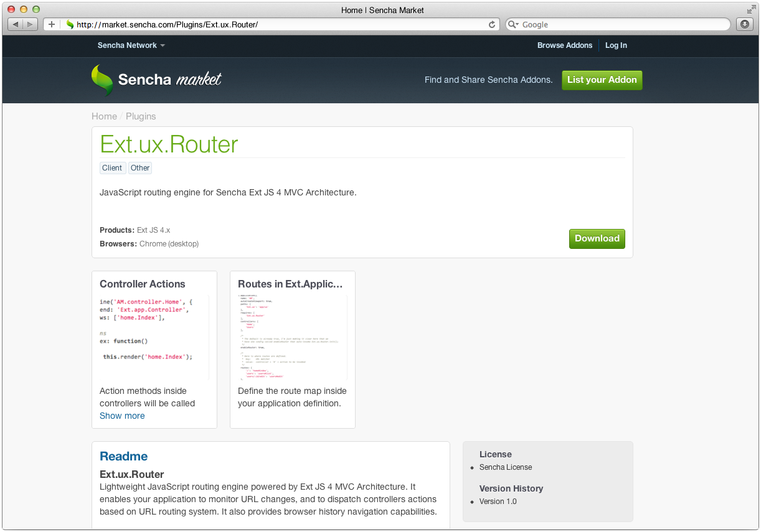Go to Home in the breadcrumb
Screen dimensions: 761x532
coord(104,116)
